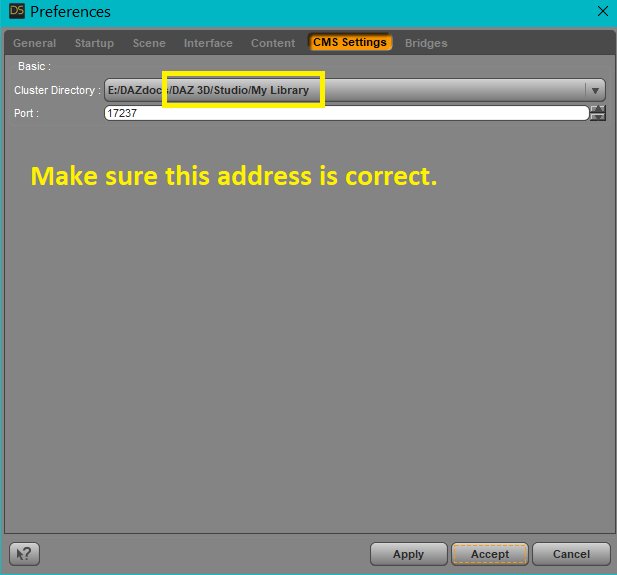617x575 pixels.
Task: Increase the Port value with up arrow
Action: pos(598,109)
